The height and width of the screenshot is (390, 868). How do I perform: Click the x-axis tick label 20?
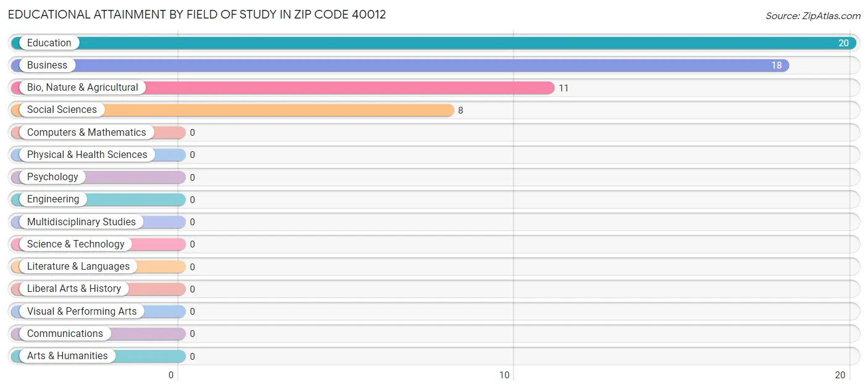coord(840,375)
